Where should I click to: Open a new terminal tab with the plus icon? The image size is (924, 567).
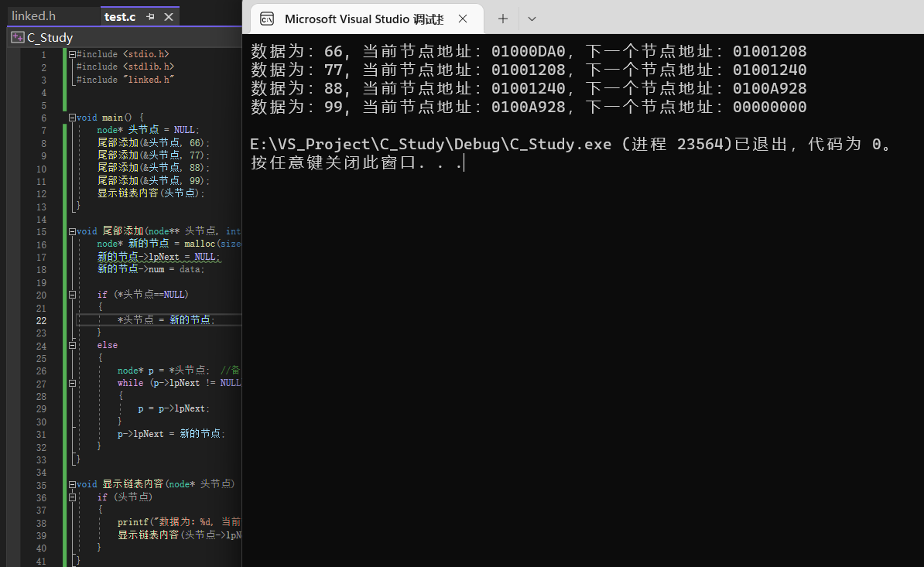coord(502,19)
